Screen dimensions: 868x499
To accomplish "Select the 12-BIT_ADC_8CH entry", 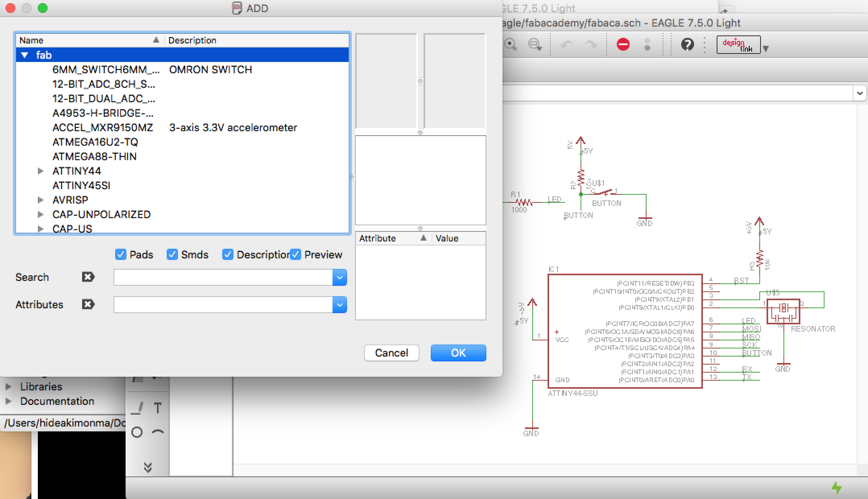I will coord(103,84).
